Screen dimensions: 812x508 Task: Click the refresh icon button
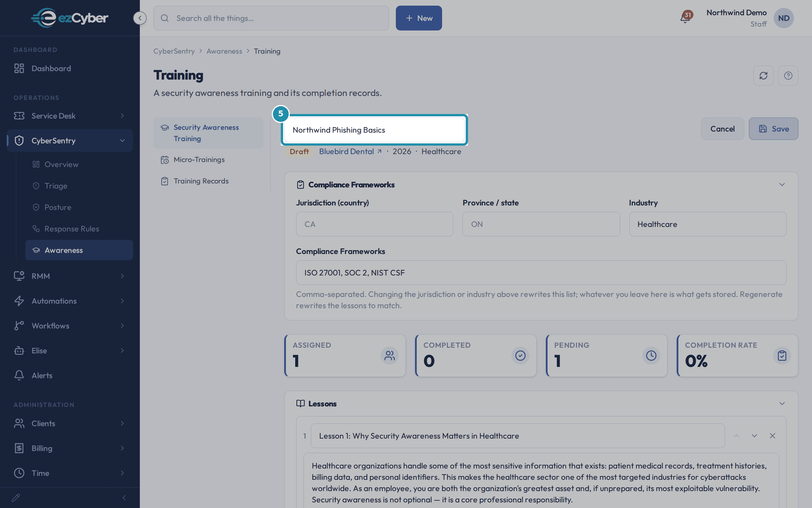[763, 76]
